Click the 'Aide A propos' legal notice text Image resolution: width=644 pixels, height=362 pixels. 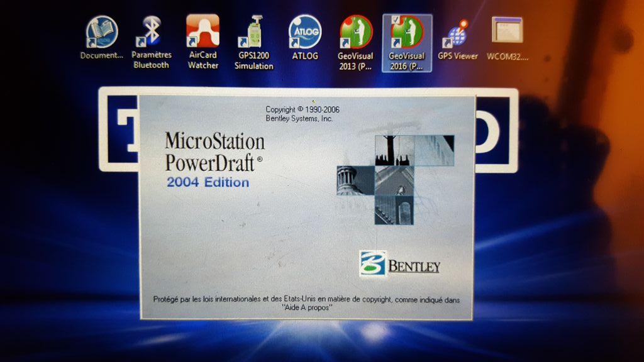(306, 304)
